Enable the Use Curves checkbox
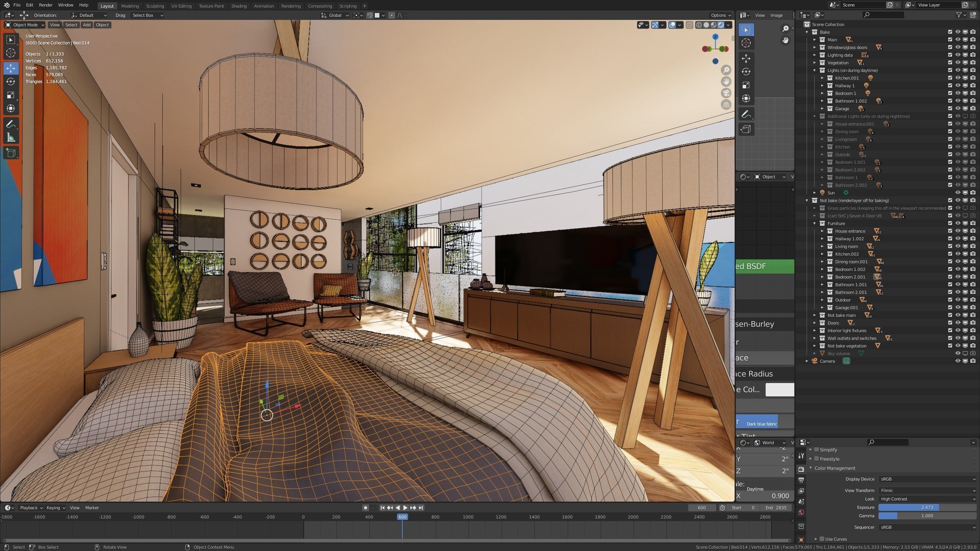Screen dimensions: 980x551 (x=822, y=539)
